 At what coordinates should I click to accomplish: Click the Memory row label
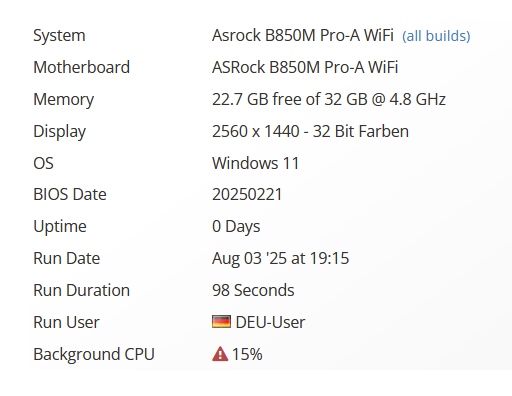pos(64,100)
